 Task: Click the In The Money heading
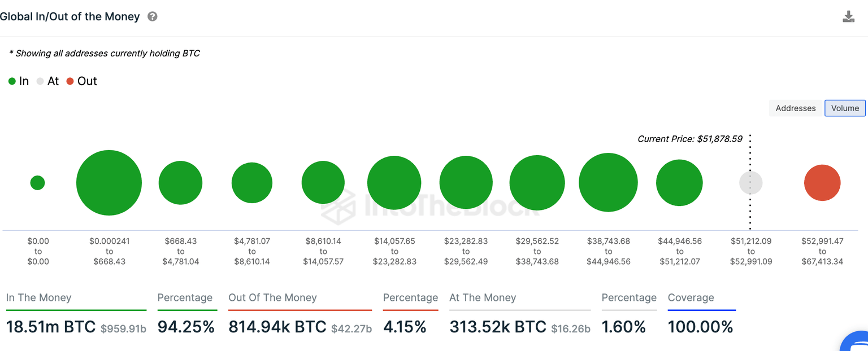click(38, 297)
